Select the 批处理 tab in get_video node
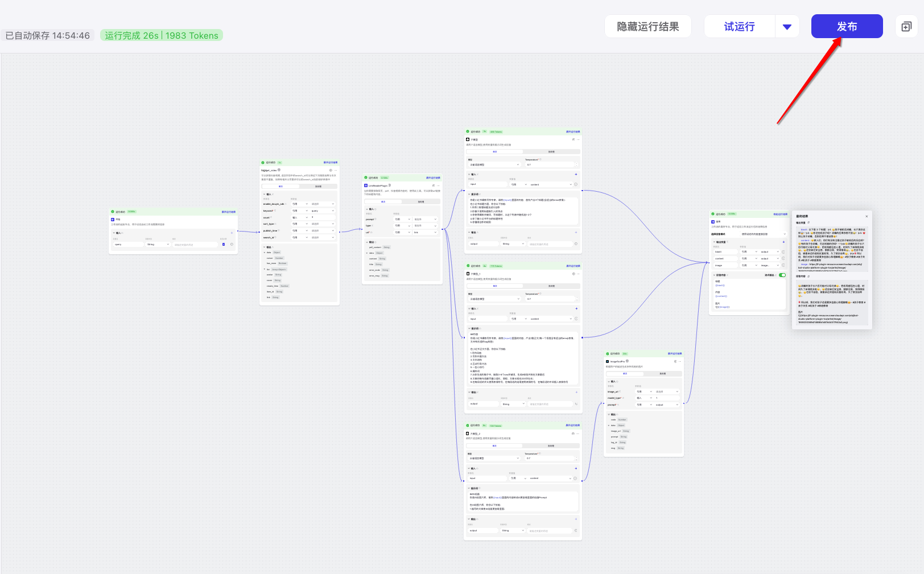Viewport: 924px width, 574px height. pos(318,186)
